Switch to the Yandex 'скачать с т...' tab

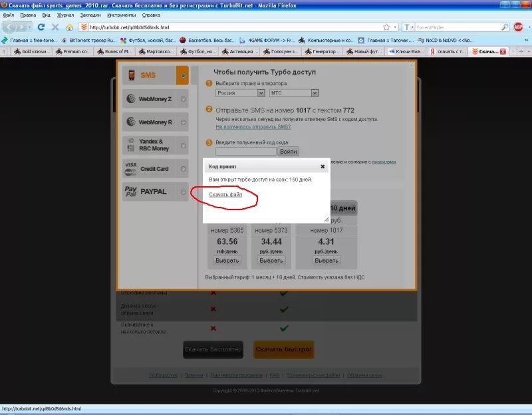(x=447, y=52)
